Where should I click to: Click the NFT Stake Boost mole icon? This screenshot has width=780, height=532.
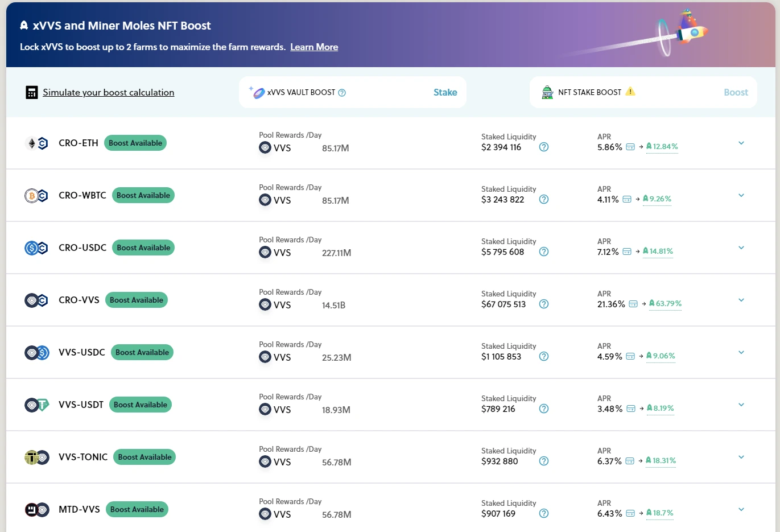tap(547, 92)
